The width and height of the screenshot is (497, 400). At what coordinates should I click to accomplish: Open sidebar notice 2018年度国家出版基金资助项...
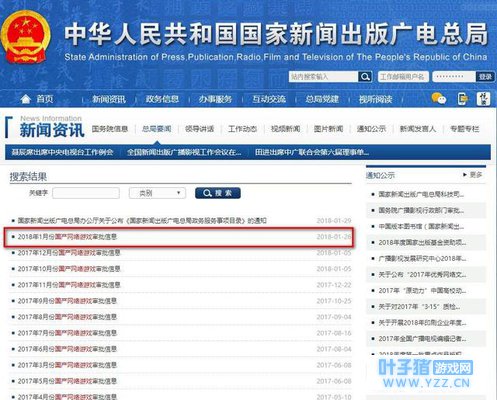point(422,242)
